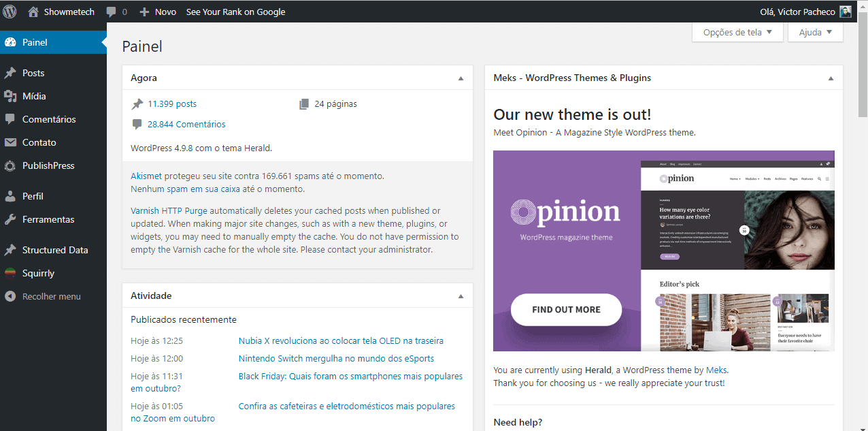The height and width of the screenshot is (431, 868).
Task: Collapse the Meks widget with its arrow
Action: pyautogui.click(x=831, y=78)
